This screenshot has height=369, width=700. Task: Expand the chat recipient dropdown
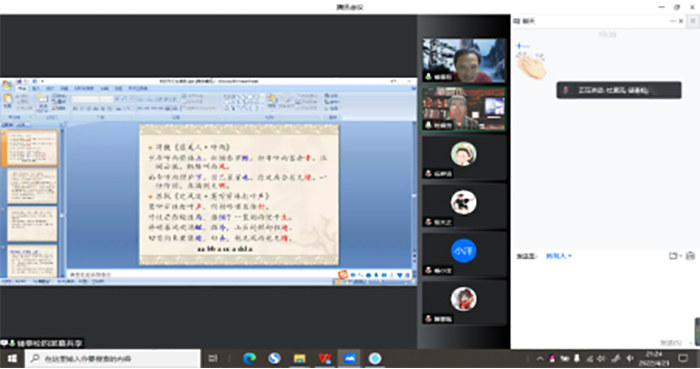point(558,256)
